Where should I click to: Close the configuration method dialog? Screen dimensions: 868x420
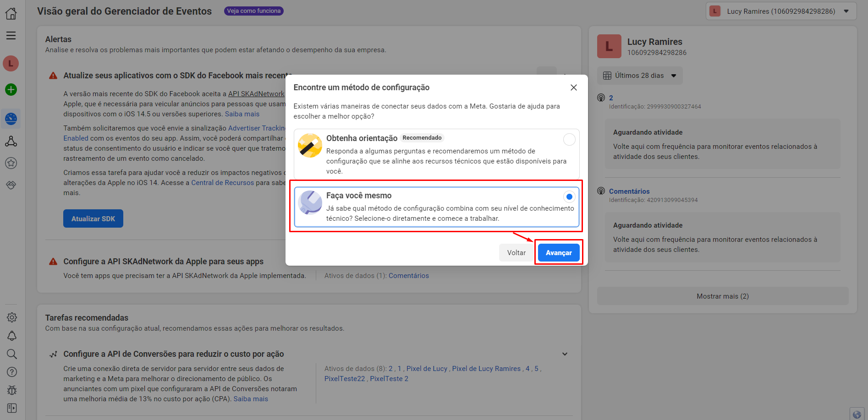[574, 87]
